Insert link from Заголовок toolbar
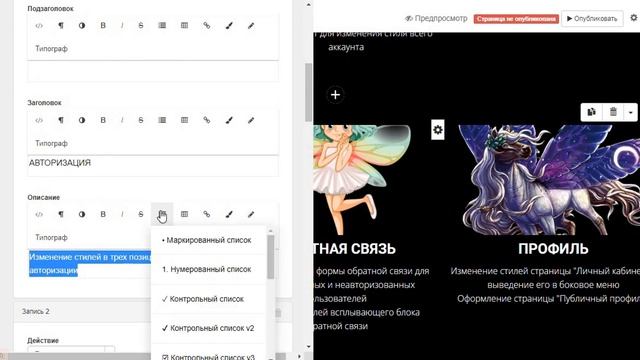Screen dimensions: 640x360 tap(207, 120)
